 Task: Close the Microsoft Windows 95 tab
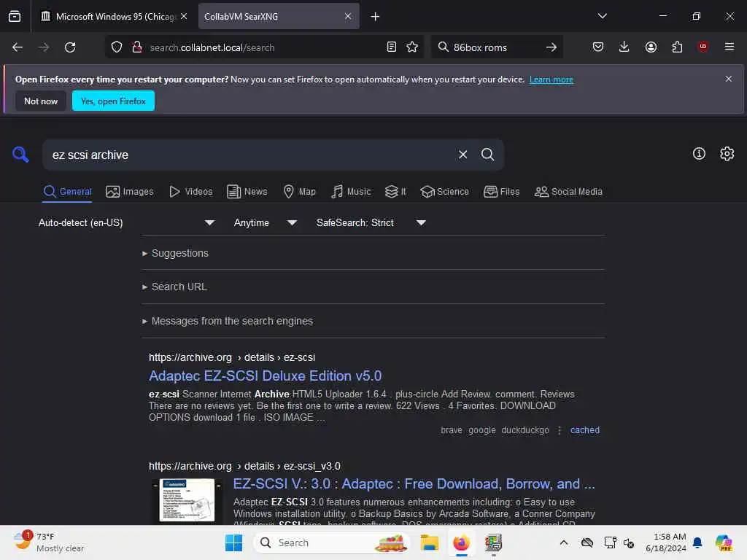(x=184, y=16)
